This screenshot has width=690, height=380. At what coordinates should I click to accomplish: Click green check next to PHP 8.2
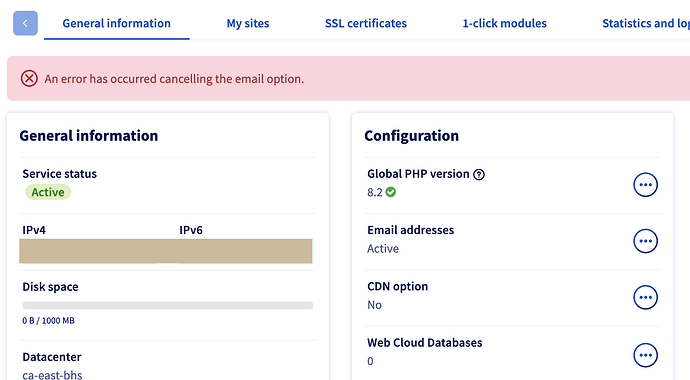pyautogui.click(x=391, y=192)
